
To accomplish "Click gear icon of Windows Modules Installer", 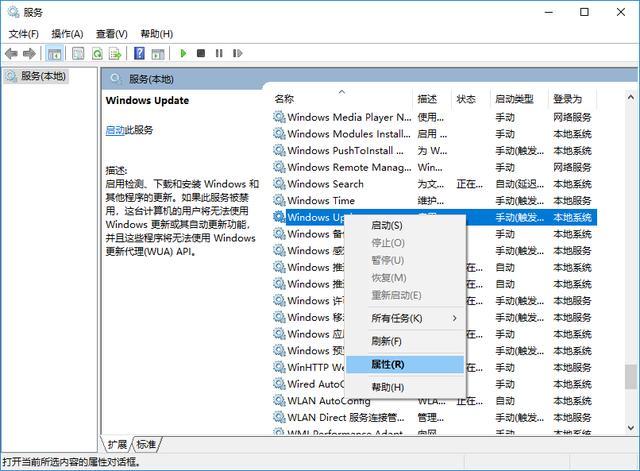I will click(279, 134).
